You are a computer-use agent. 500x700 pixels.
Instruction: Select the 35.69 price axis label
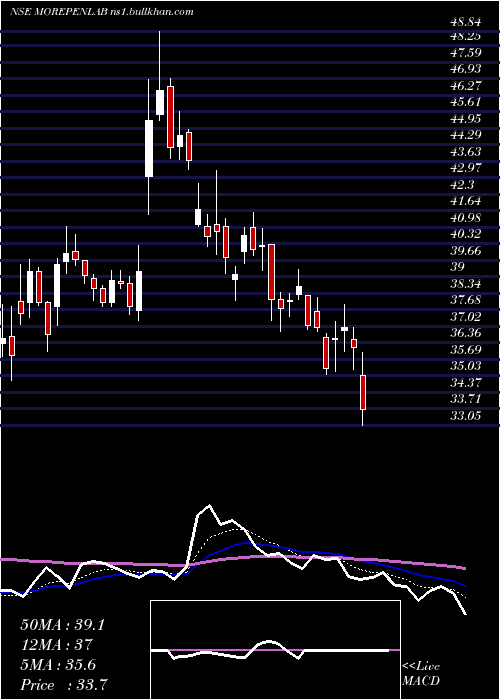click(x=464, y=350)
